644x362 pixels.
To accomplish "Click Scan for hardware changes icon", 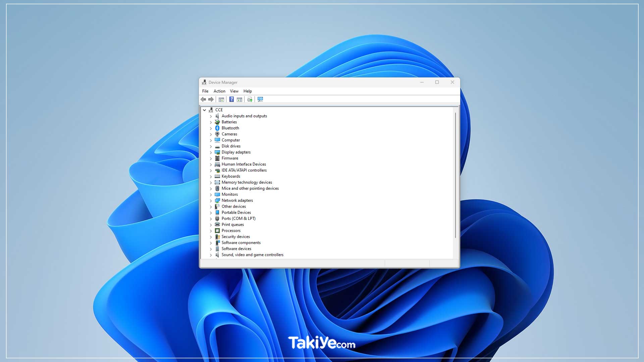I will tap(260, 99).
